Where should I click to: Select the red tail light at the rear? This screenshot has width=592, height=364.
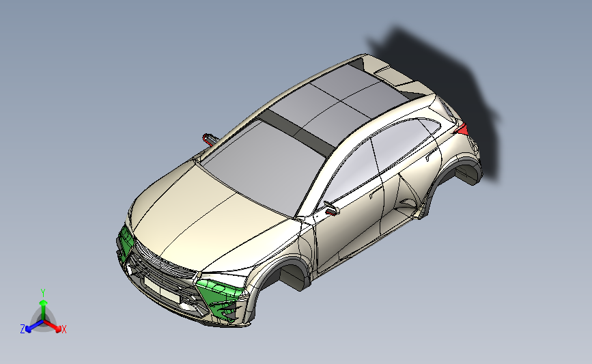click(x=462, y=130)
